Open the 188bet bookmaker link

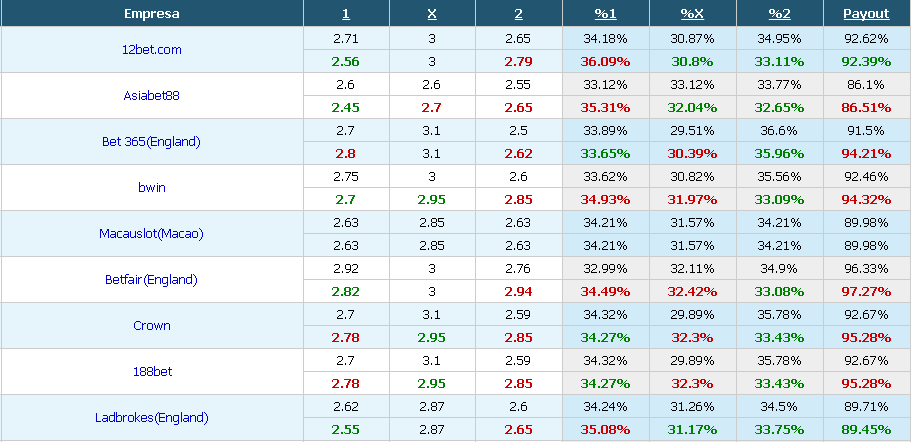152,371
